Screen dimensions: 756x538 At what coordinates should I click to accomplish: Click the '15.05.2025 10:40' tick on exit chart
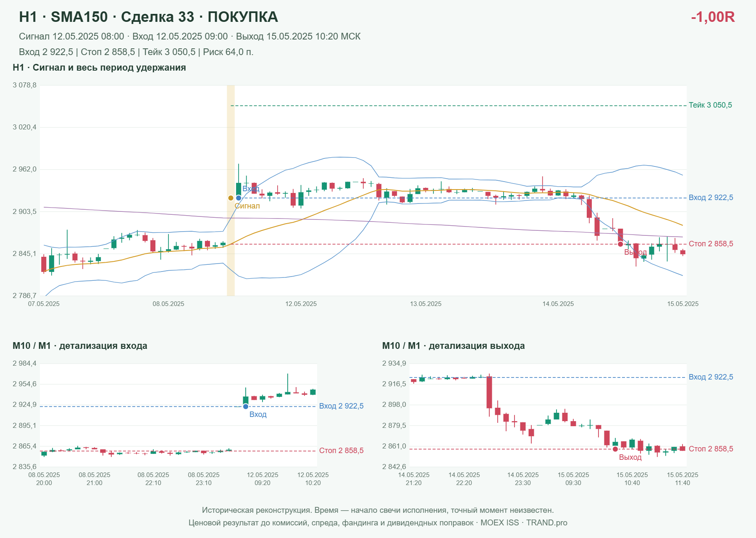[632, 479]
